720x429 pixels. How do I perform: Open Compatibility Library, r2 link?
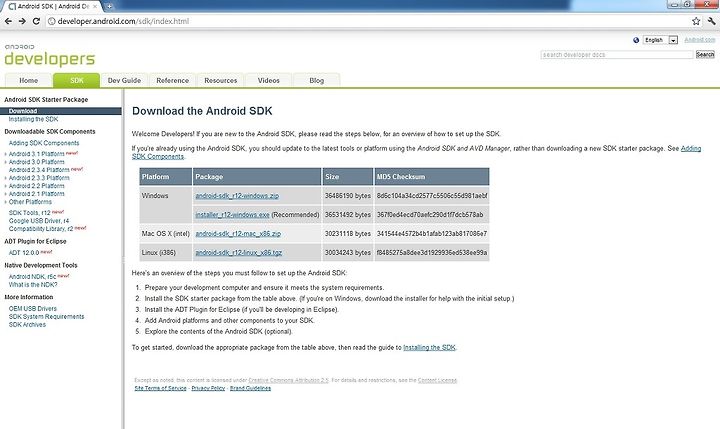coord(40,229)
